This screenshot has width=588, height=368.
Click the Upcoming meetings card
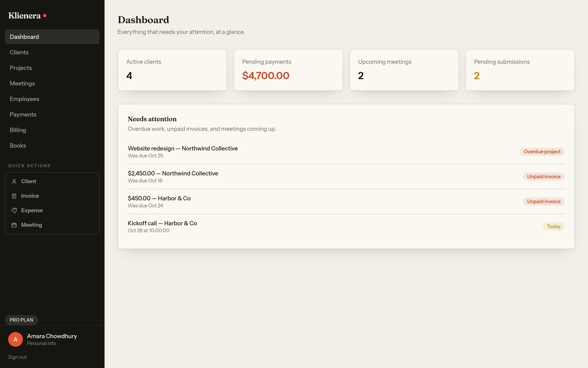tap(404, 70)
